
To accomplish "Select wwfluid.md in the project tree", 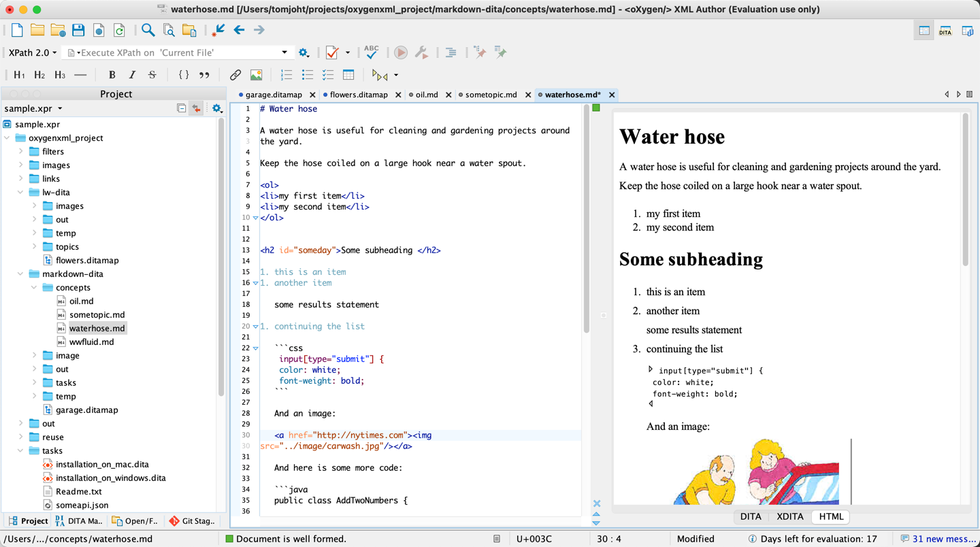I will click(x=91, y=342).
